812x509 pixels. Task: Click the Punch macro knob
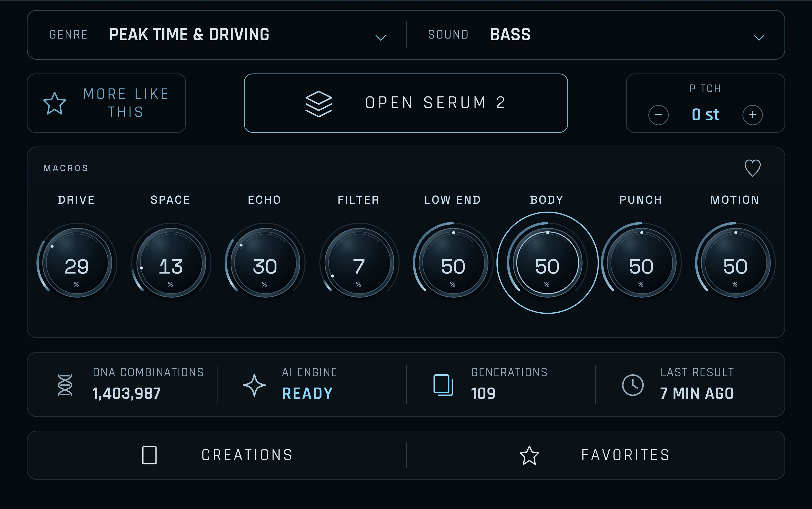(641, 263)
